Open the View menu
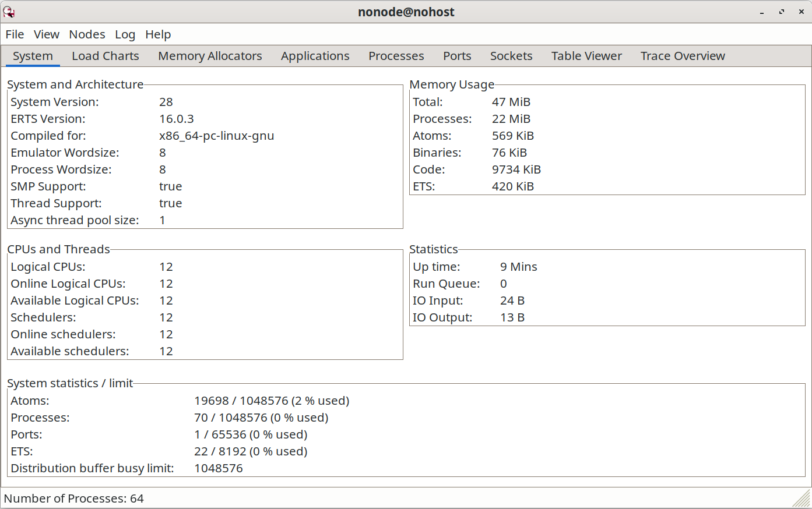 click(46, 34)
